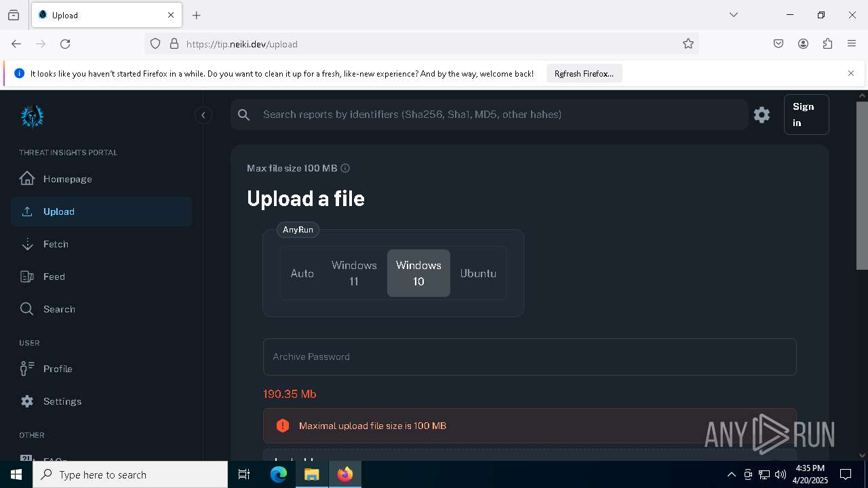Click the Firefox taskbar icon
The height and width of the screenshot is (488, 868).
(345, 474)
